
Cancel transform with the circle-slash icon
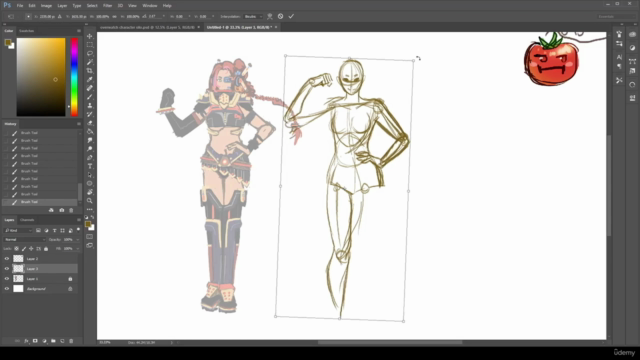[280, 16]
